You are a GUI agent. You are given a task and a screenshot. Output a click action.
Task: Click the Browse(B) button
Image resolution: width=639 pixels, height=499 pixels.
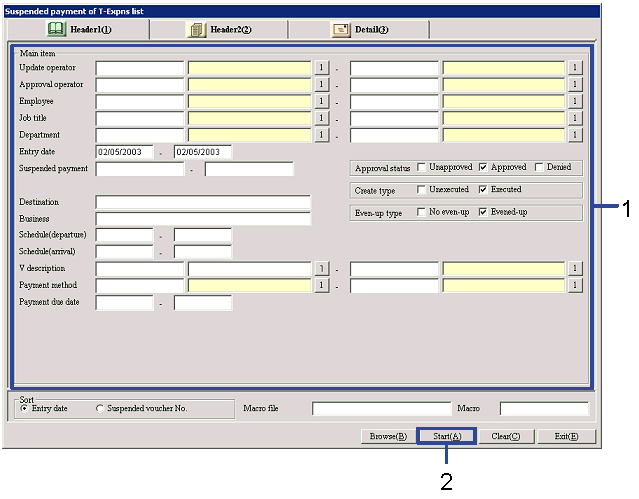388,437
